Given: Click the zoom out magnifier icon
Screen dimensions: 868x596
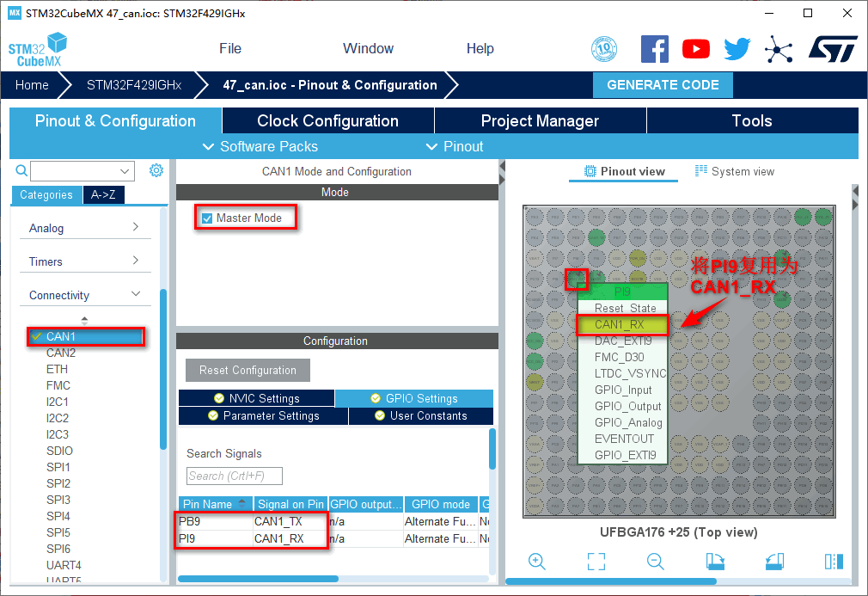Looking at the screenshot, I should click(656, 562).
